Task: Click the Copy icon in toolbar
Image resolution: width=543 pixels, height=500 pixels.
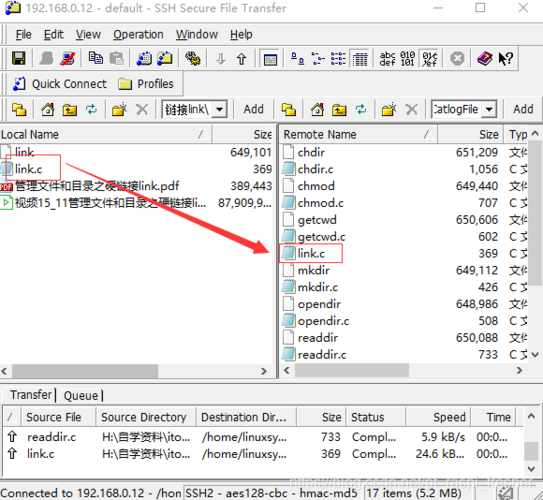Action: click(x=96, y=58)
